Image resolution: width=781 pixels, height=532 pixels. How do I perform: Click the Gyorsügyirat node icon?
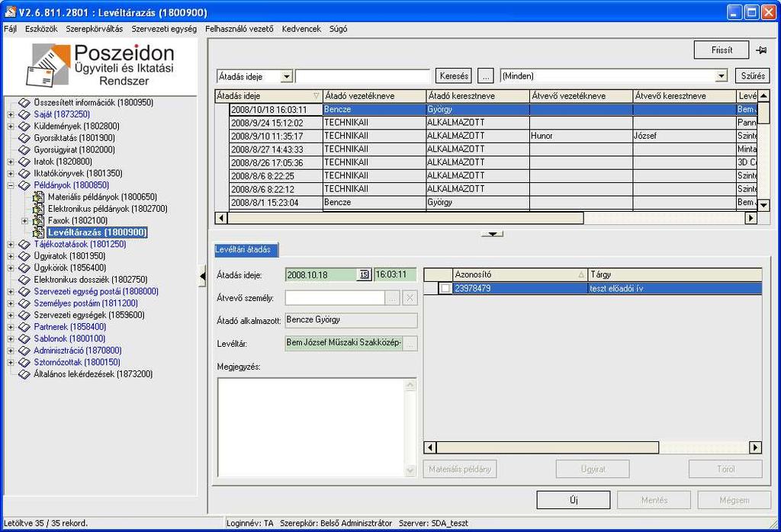[24, 150]
